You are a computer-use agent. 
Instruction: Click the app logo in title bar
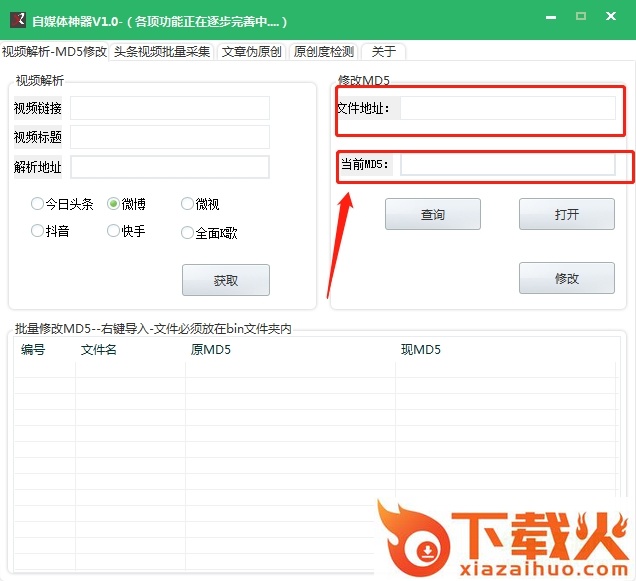click(17, 20)
